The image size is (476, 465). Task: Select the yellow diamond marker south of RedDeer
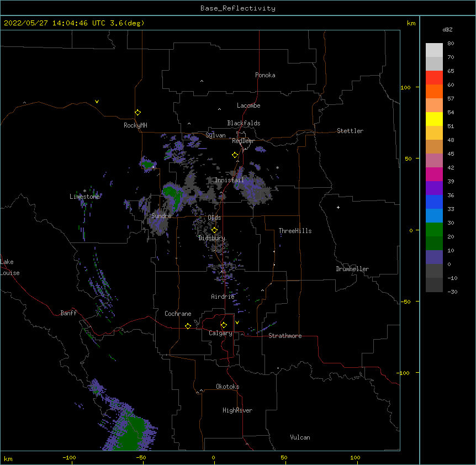[235, 155]
